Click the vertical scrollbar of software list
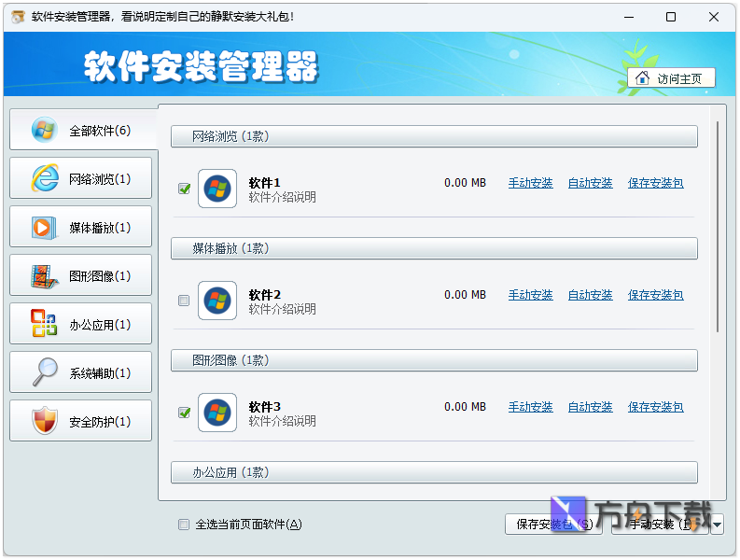 pyautogui.click(x=718, y=227)
